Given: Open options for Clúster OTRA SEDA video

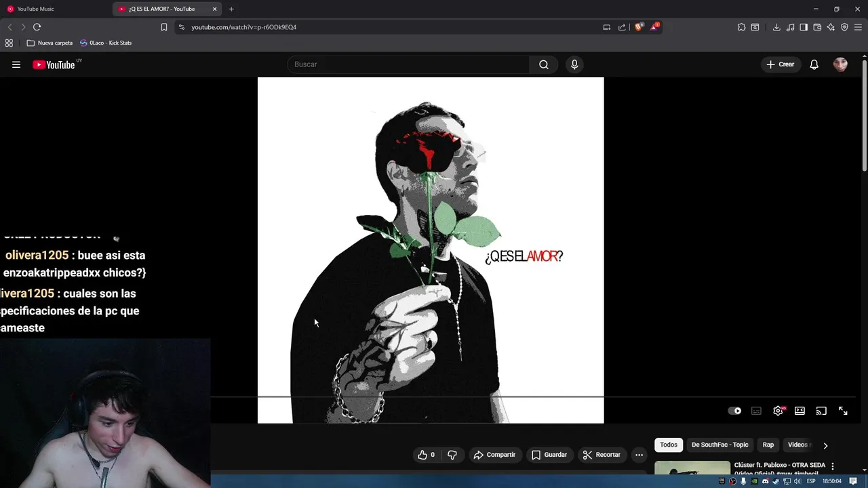Looking at the screenshot, I should point(833,466).
